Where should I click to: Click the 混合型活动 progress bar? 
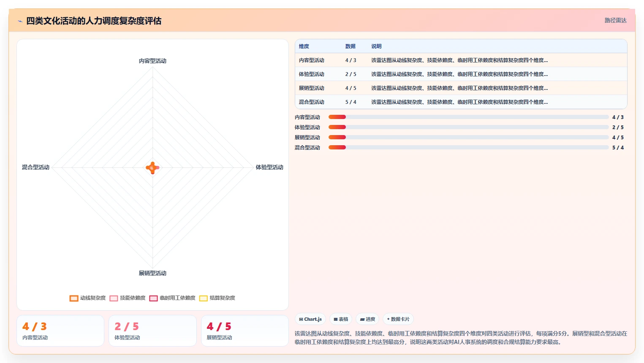pos(469,147)
